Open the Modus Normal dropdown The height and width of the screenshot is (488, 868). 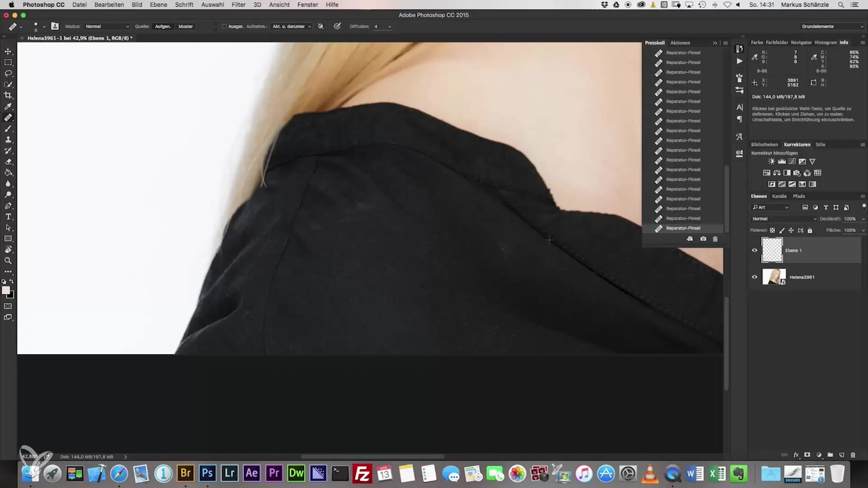coord(107,27)
